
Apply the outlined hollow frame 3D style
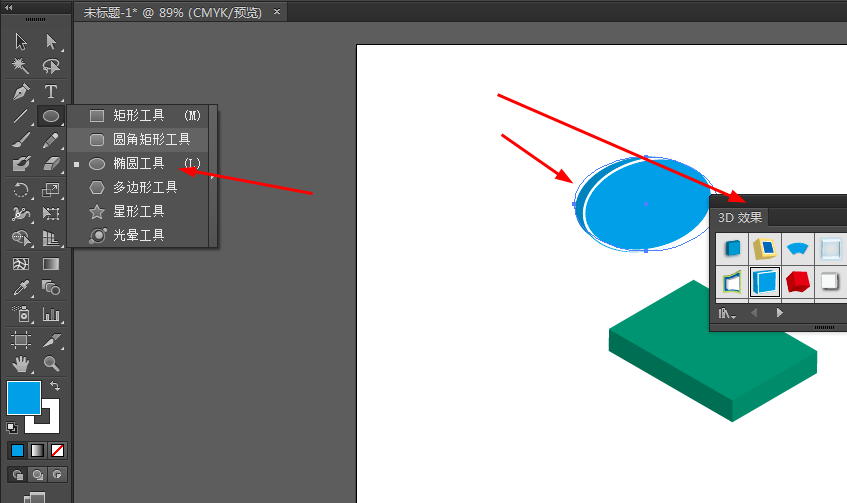[x=732, y=281]
